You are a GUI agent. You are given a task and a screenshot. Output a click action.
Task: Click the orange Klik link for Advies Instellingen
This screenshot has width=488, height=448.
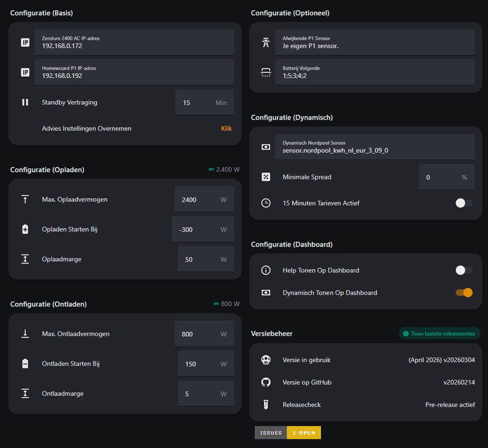tap(226, 129)
